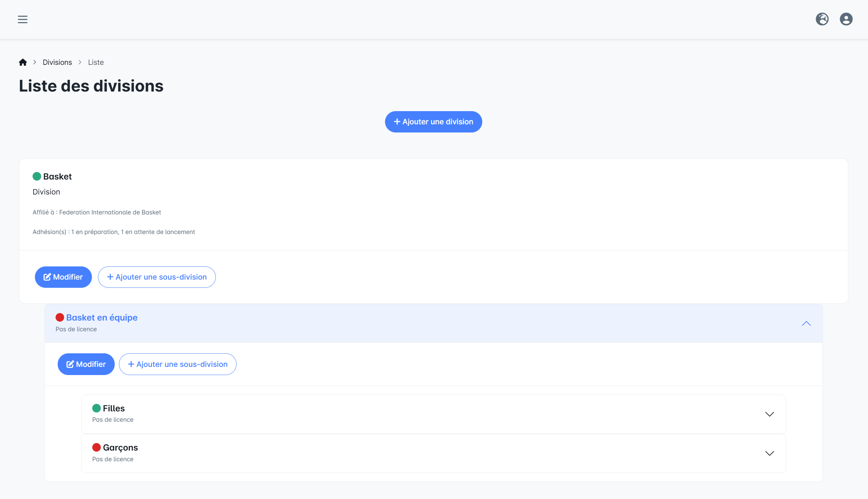This screenshot has height=499, width=868.
Task: Go to home via breadcrumb house icon
Action: [23, 62]
